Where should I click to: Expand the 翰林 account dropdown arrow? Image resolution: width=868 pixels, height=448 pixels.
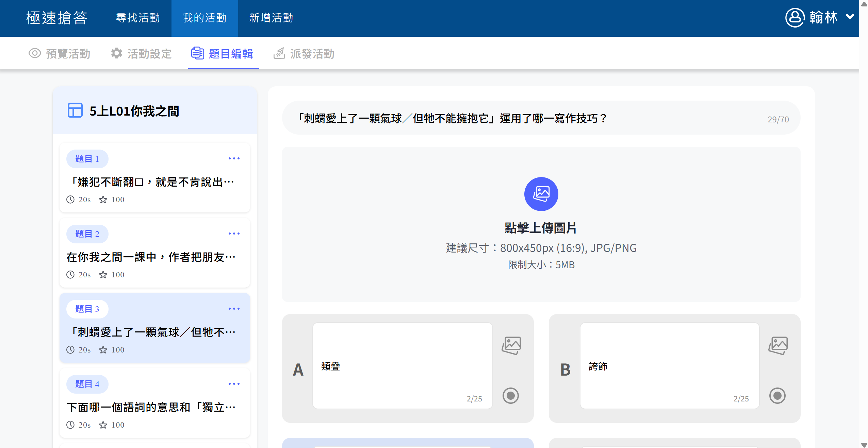(x=850, y=16)
